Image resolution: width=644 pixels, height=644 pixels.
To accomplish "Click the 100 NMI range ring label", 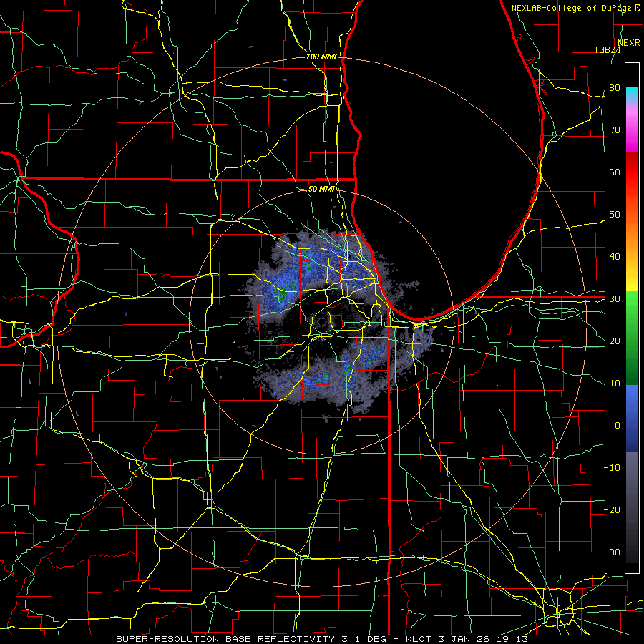I will click(321, 57).
